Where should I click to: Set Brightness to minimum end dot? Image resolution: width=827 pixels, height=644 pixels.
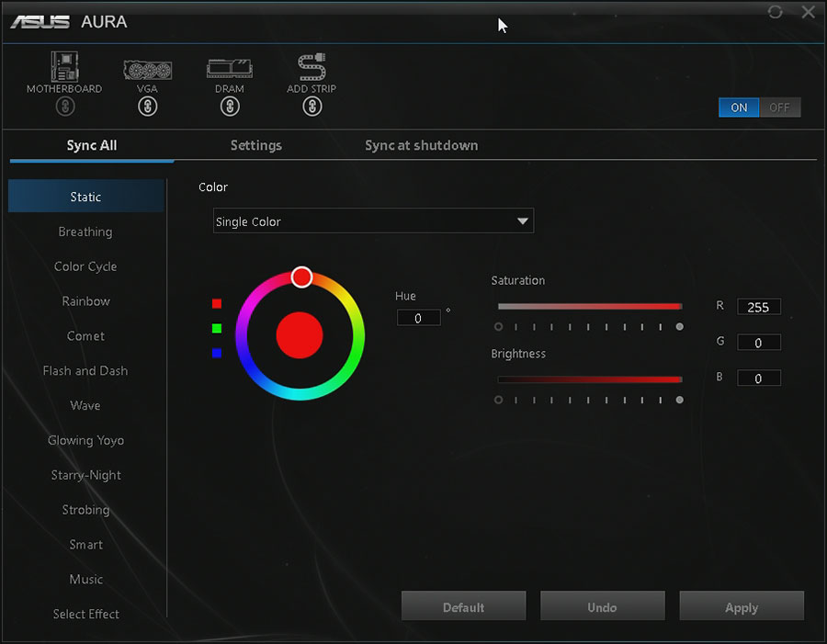(x=498, y=400)
